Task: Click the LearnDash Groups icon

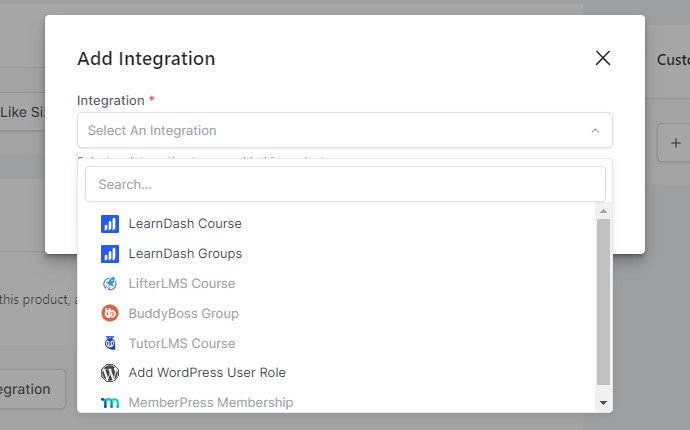Action: (x=110, y=254)
